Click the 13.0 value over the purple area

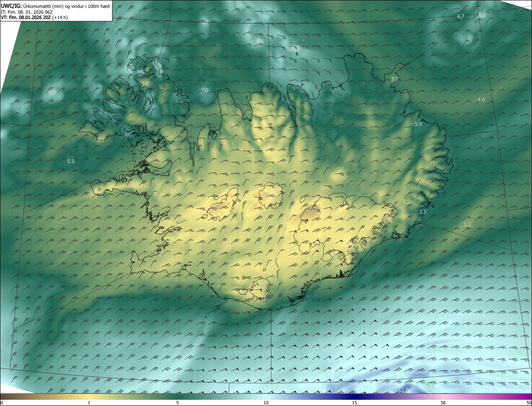403,390
